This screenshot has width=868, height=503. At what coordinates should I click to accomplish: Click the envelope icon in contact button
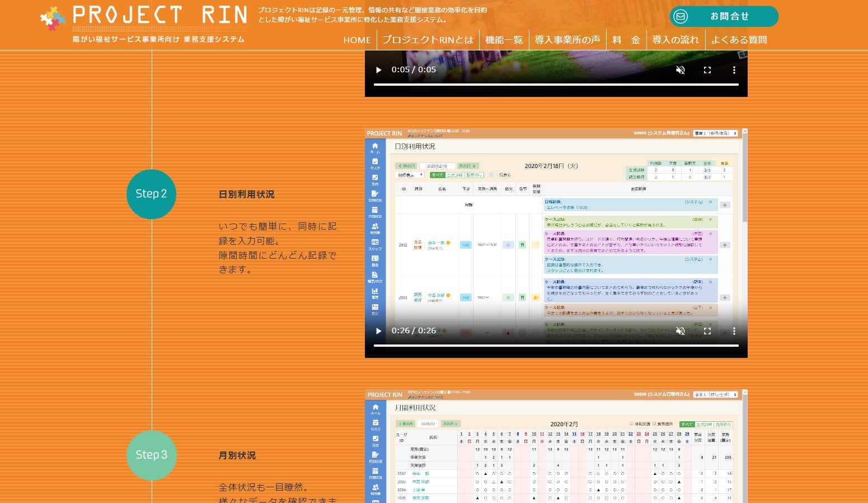(x=681, y=16)
